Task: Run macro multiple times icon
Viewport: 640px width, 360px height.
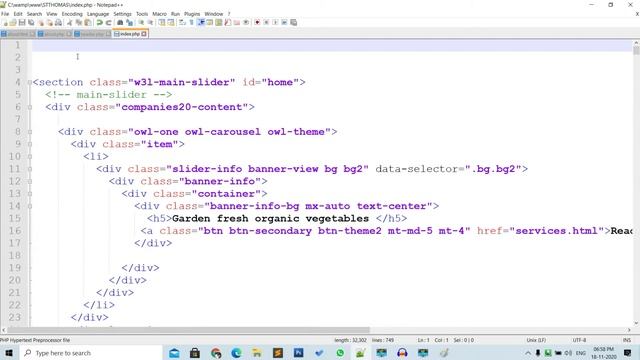Action: point(284,22)
